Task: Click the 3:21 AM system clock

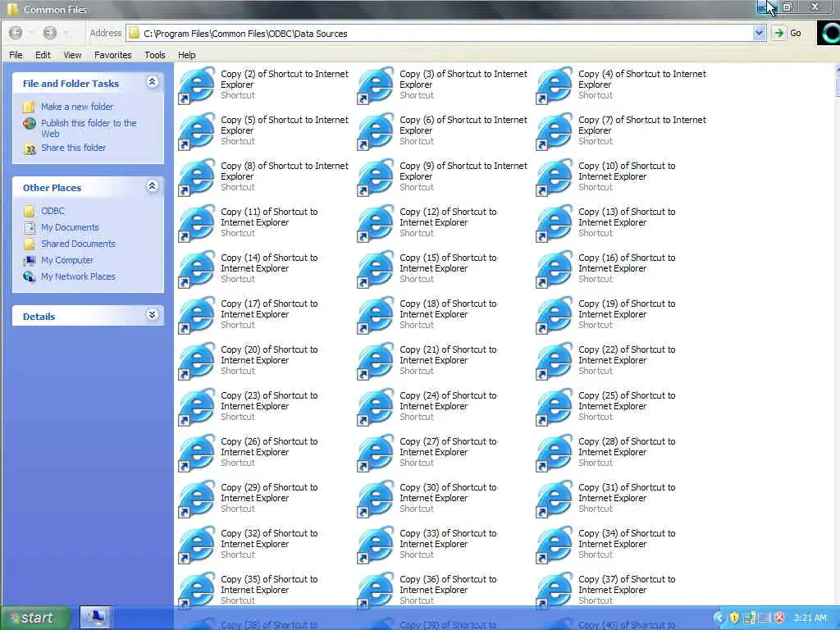Action: (x=810, y=618)
